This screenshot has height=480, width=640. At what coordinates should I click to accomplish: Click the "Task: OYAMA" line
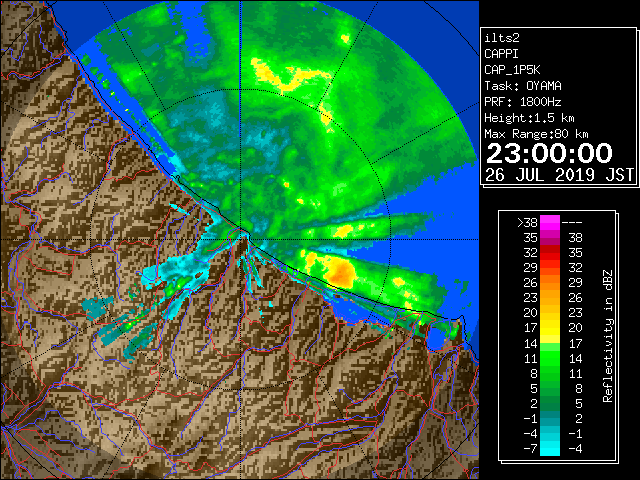[x=523, y=86]
